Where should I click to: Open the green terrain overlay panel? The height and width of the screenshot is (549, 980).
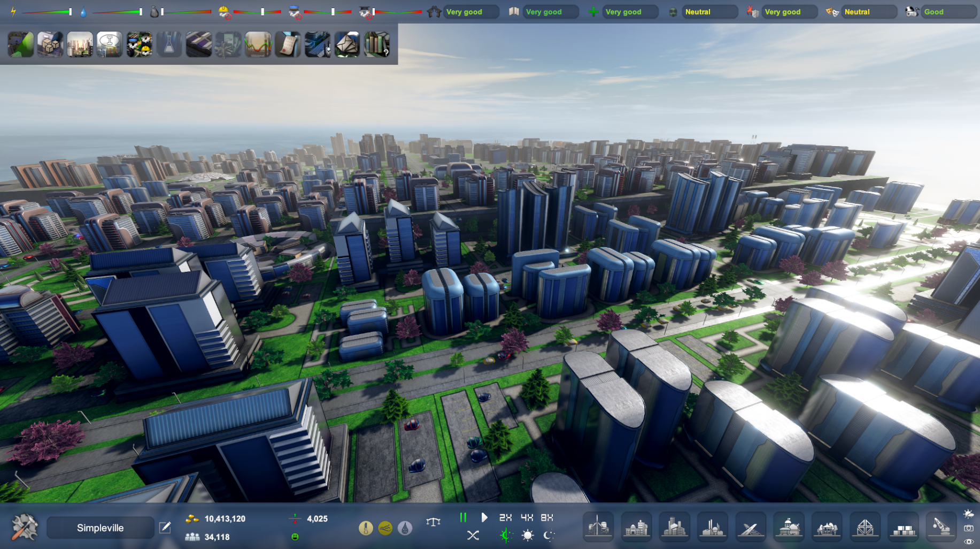[21, 44]
